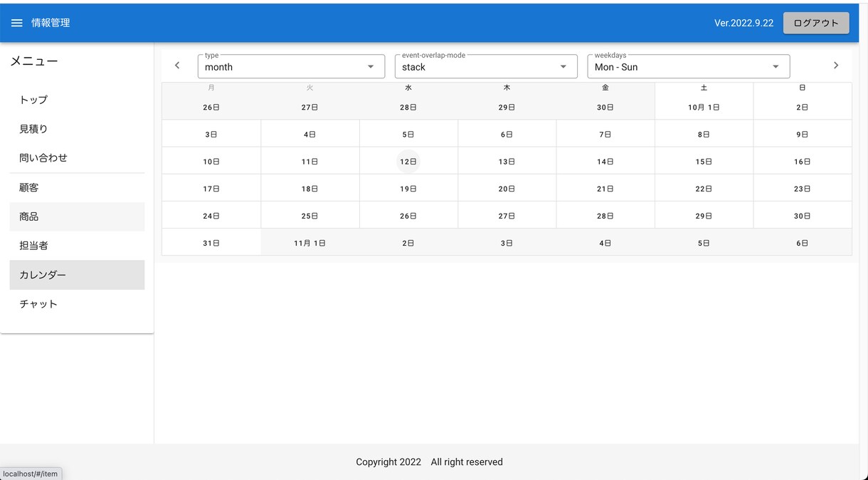This screenshot has height=480, width=868.
Task: Click the 20日 date
Action: click(507, 189)
